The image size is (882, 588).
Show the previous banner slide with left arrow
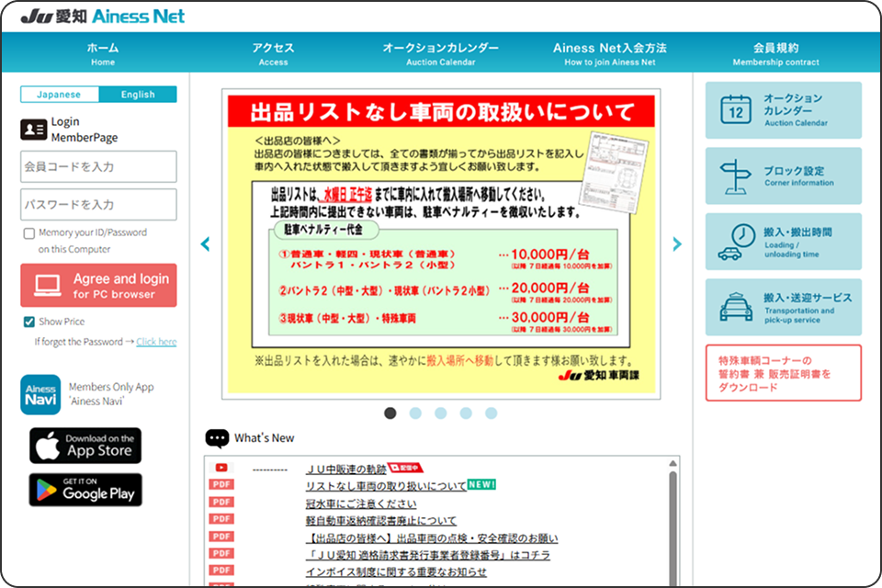pos(205,244)
